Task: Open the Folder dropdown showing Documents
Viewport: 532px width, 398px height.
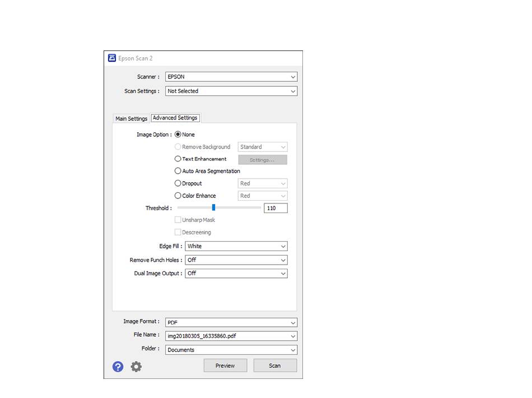Action: (231, 350)
